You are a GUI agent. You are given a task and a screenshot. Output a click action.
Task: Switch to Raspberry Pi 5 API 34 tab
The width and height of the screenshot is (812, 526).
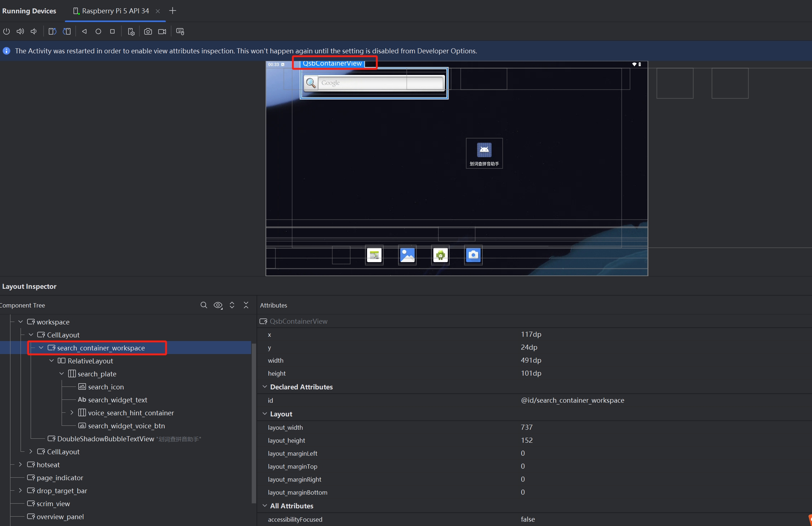(115, 11)
